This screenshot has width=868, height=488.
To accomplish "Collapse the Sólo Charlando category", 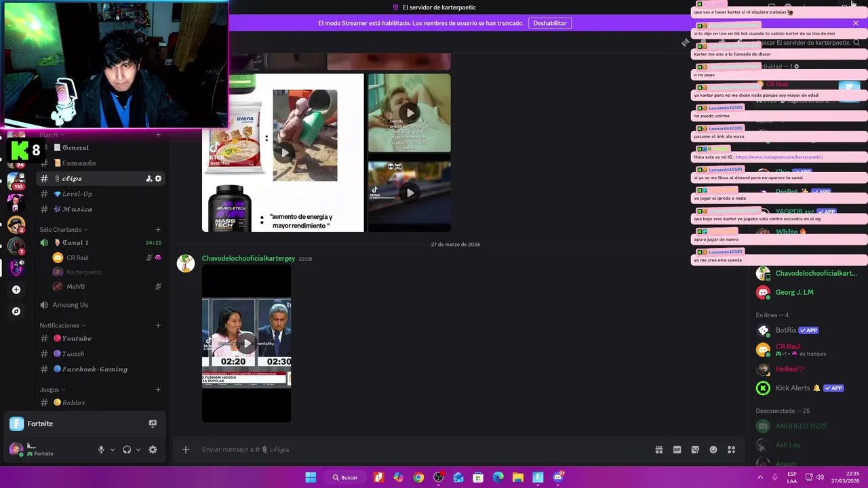I will [63, 230].
